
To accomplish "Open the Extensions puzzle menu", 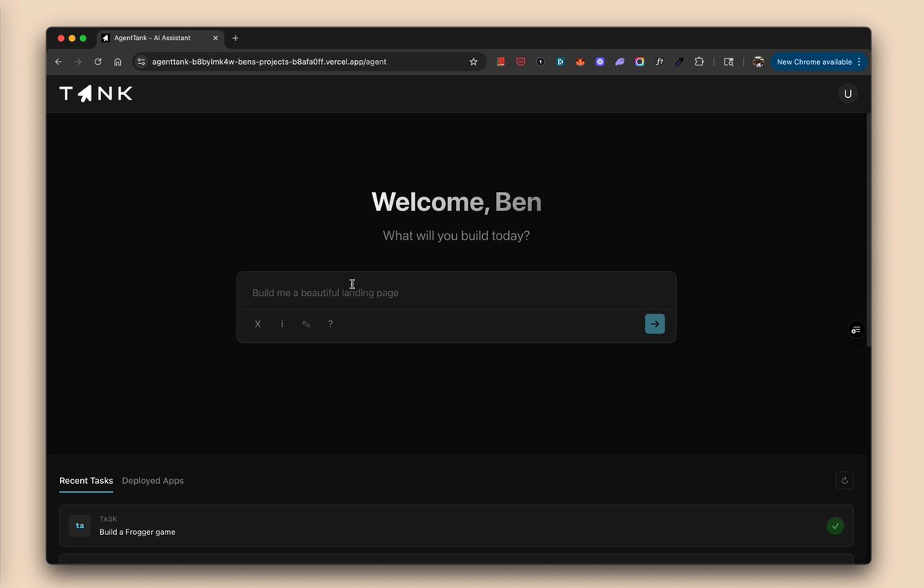I will [699, 62].
